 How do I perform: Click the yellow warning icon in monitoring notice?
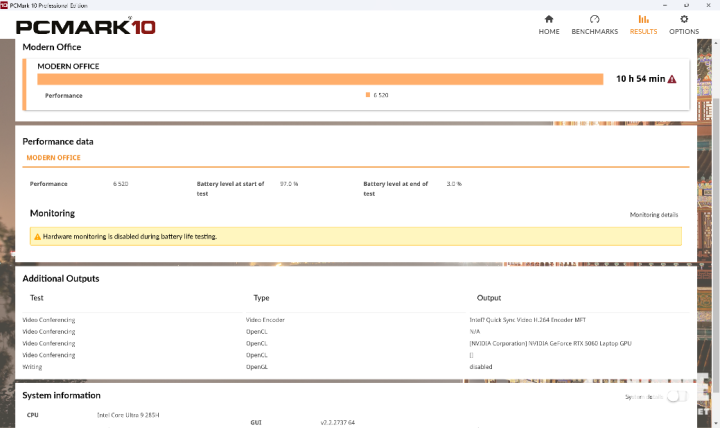pyautogui.click(x=38, y=237)
